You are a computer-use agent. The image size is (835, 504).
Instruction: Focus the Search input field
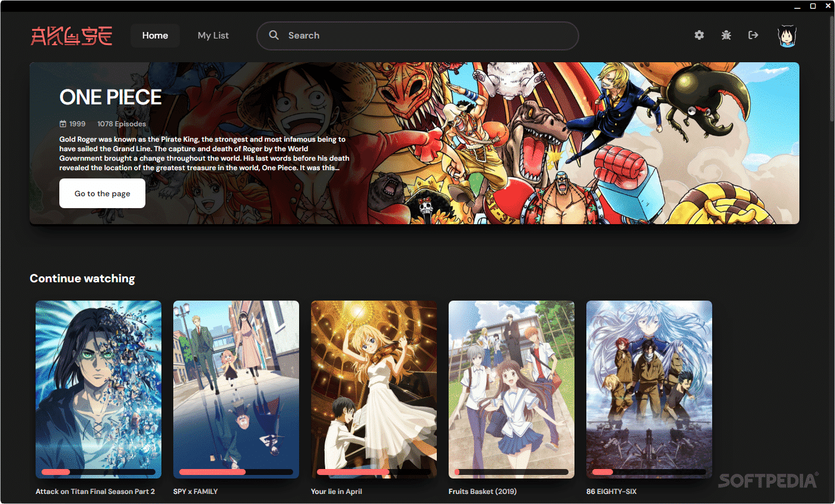coord(417,36)
